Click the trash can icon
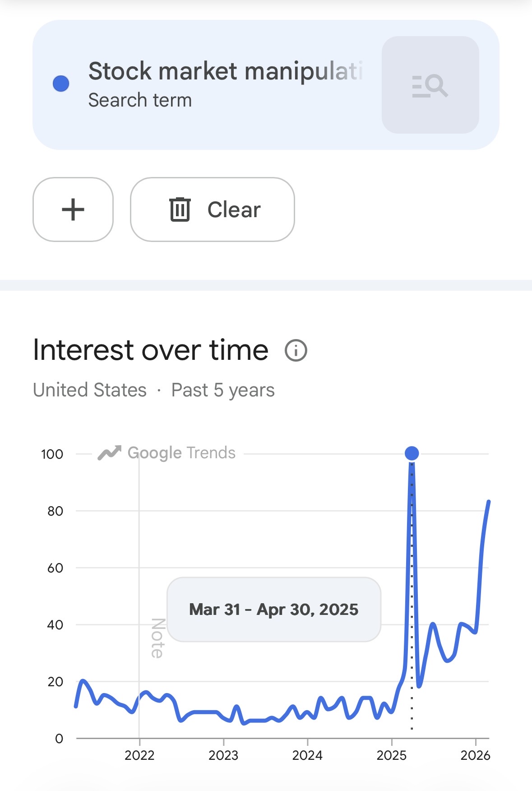Image resolution: width=532 pixels, height=791 pixels. point(180,209)
